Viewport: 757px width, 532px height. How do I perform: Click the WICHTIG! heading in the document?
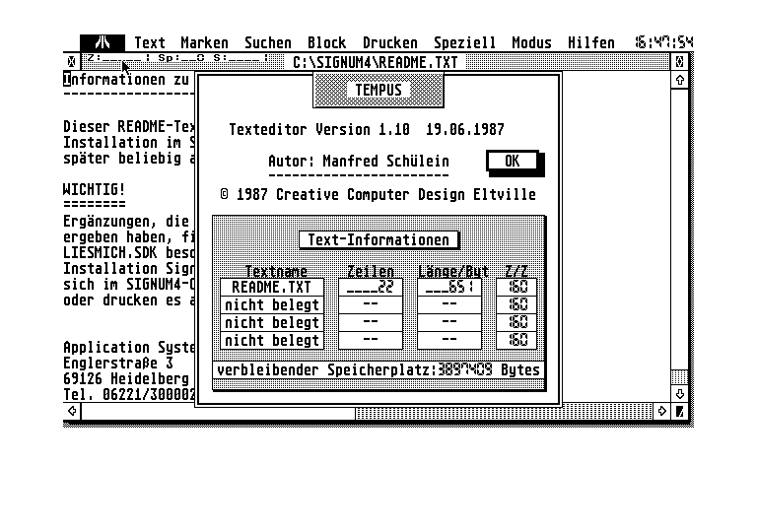click(x=95, y=189)
